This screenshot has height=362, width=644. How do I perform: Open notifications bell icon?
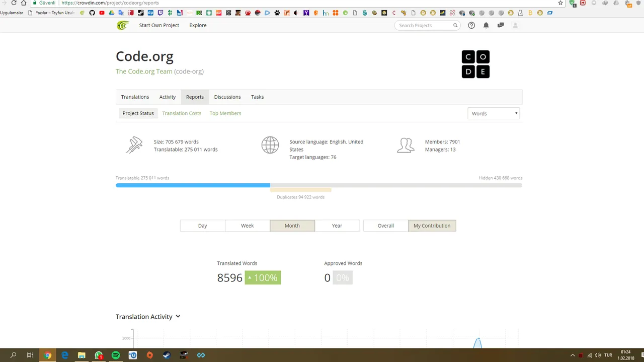pyautogui.click(x=486, y=25)
